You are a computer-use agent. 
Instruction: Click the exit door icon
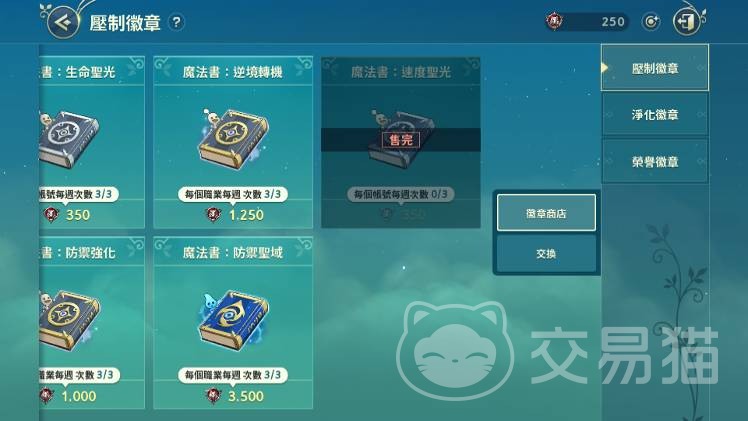pos(687,22)
